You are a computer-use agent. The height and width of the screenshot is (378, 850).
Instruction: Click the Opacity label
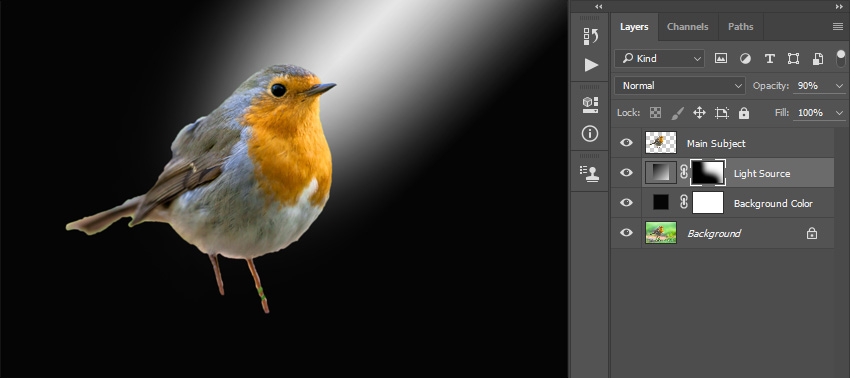click(x=770, y=86)
